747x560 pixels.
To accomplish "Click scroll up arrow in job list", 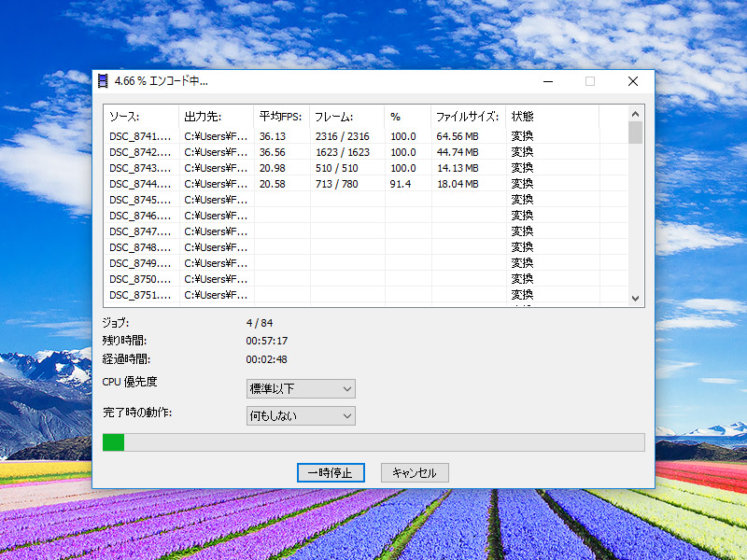I will [x=635, y=113].
